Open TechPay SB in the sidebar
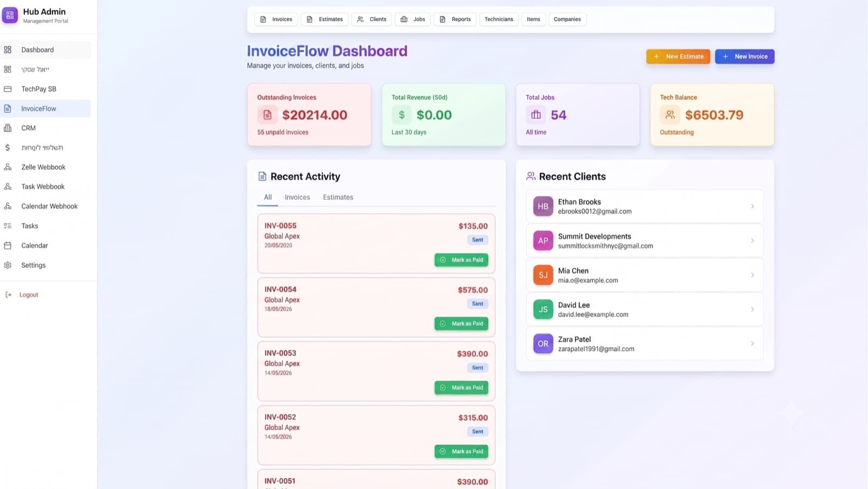Viewport: 868px width, 489px height. coord(46,89)
